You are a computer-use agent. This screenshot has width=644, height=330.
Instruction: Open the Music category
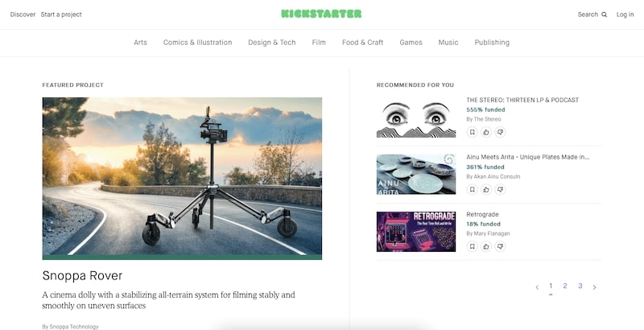pyautogui.click(x=448, y=43)
